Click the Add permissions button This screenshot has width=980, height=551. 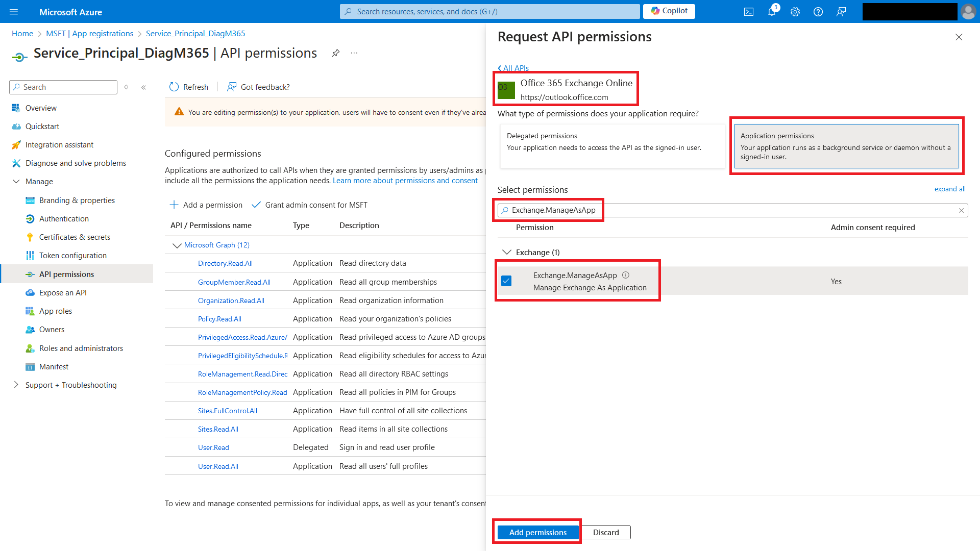tap(537, 532)
